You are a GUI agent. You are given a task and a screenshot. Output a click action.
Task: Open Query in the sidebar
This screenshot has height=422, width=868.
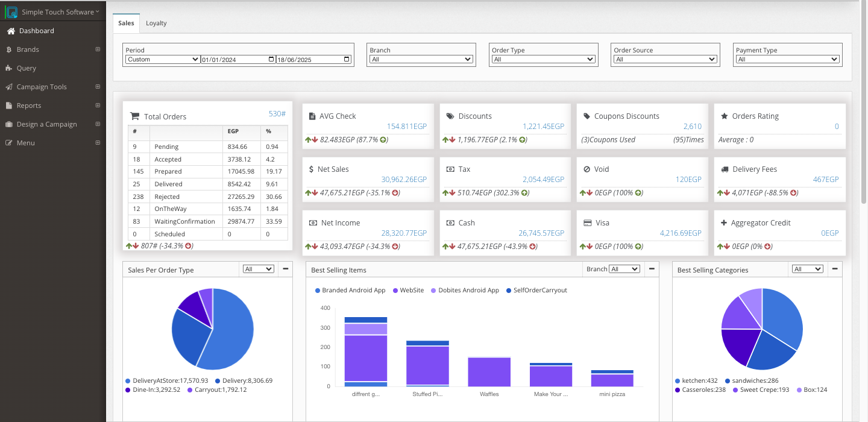[53, 68]
